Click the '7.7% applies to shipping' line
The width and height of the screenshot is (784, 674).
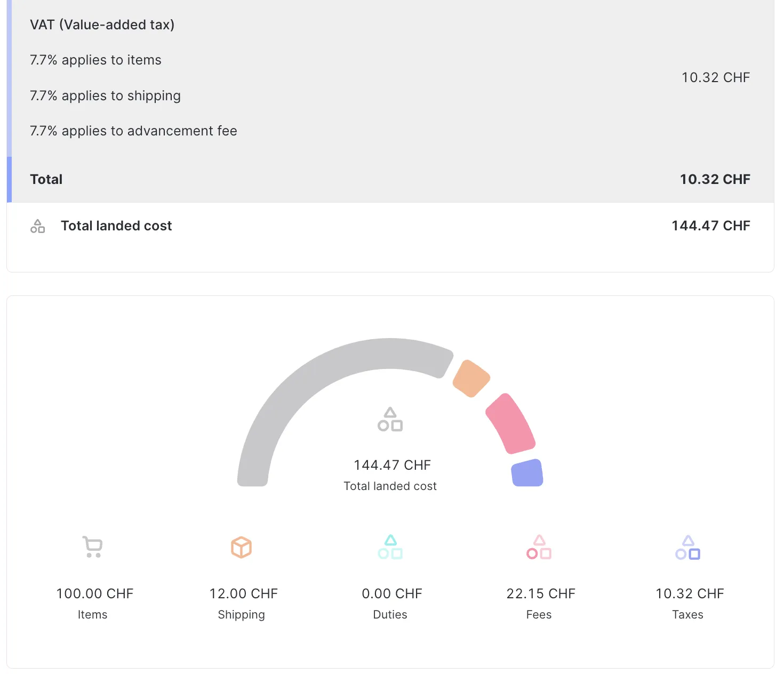(x=105, y=96)
